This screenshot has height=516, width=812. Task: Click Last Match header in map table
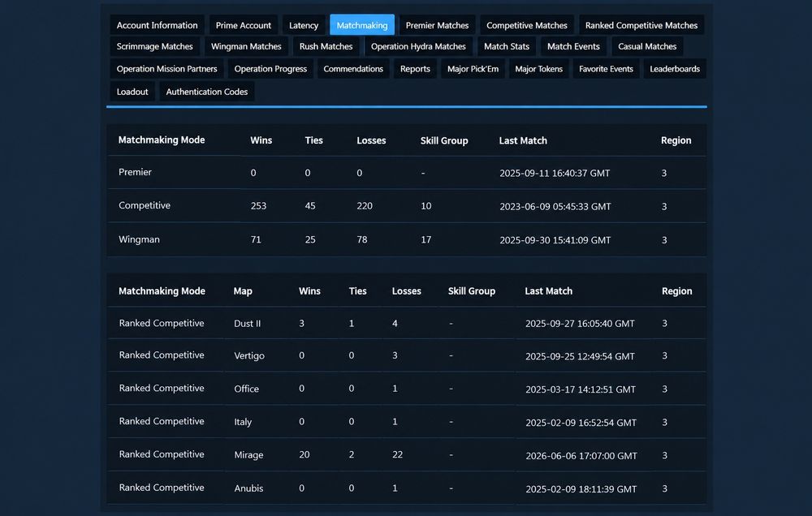548,291
